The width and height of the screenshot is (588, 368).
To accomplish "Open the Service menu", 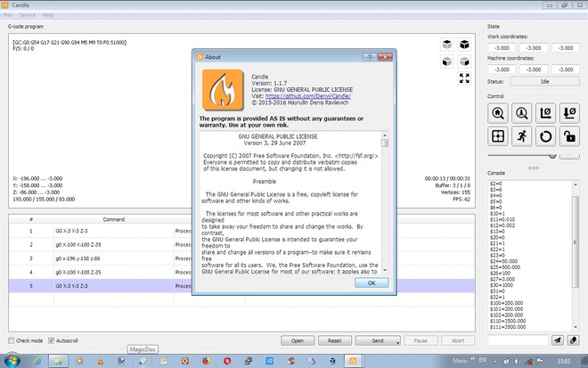I will coord(27,15).
